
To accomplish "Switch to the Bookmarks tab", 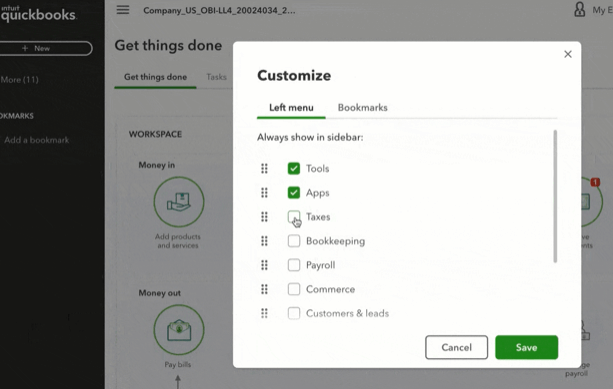I will tap(362, 108).
